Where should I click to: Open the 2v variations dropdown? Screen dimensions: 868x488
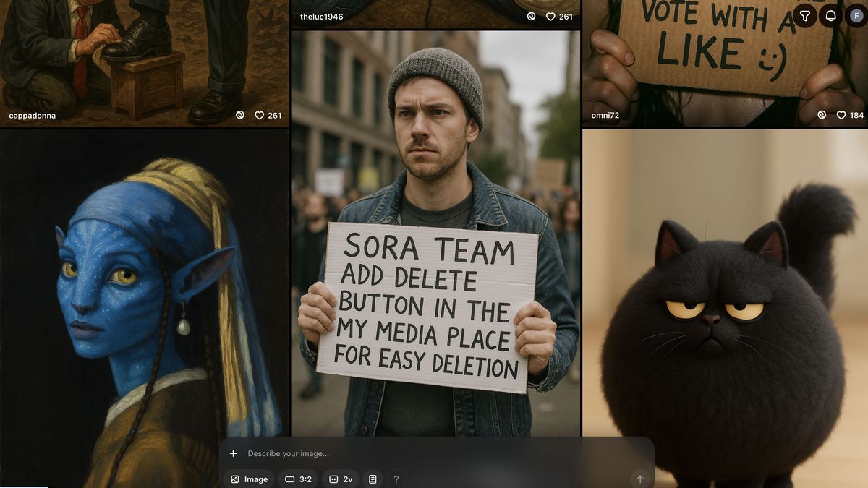[x=341, y=479]
